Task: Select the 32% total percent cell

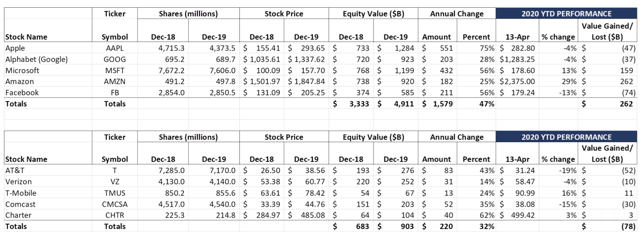Action: [x=486, y=226]
